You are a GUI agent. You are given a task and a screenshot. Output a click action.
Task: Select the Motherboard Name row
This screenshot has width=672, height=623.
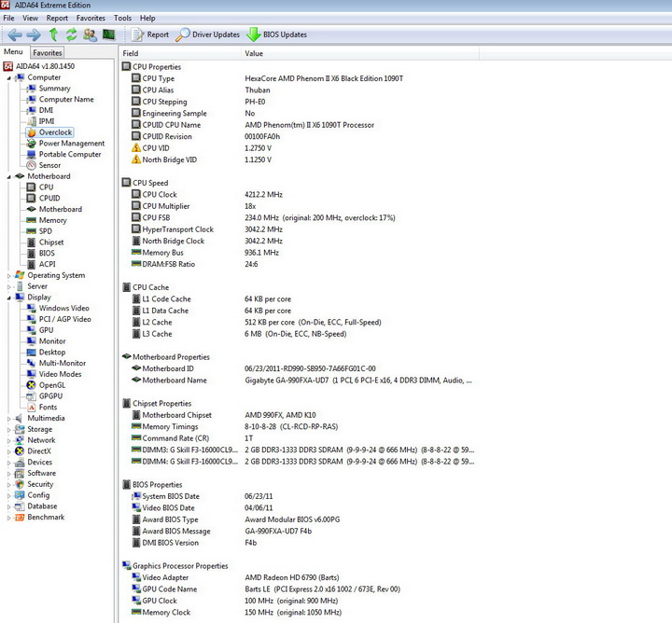300,381
